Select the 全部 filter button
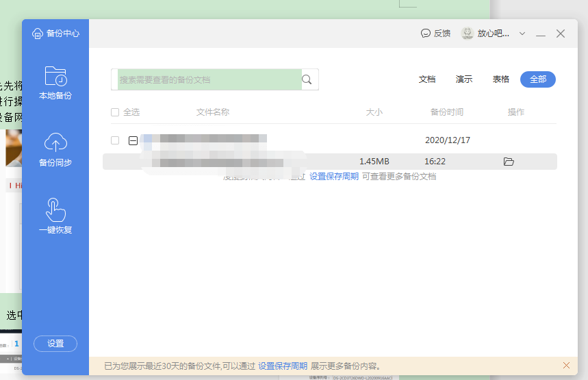Screen dimensions: 588x380 [538, 79]
